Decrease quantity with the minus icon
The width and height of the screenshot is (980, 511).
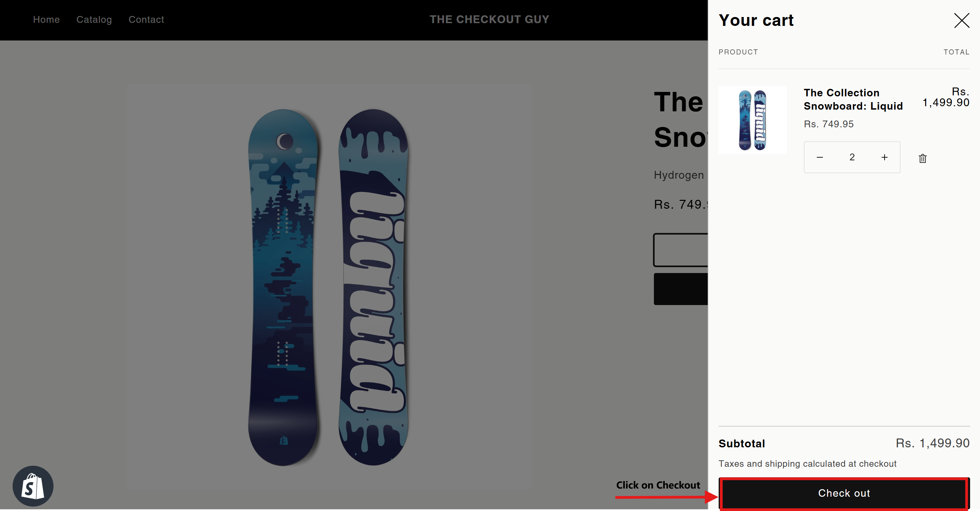(x=820, y=157)
